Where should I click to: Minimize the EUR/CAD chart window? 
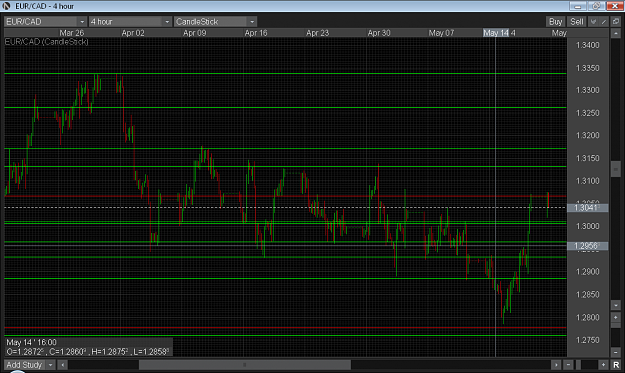[x=578, y=6]
